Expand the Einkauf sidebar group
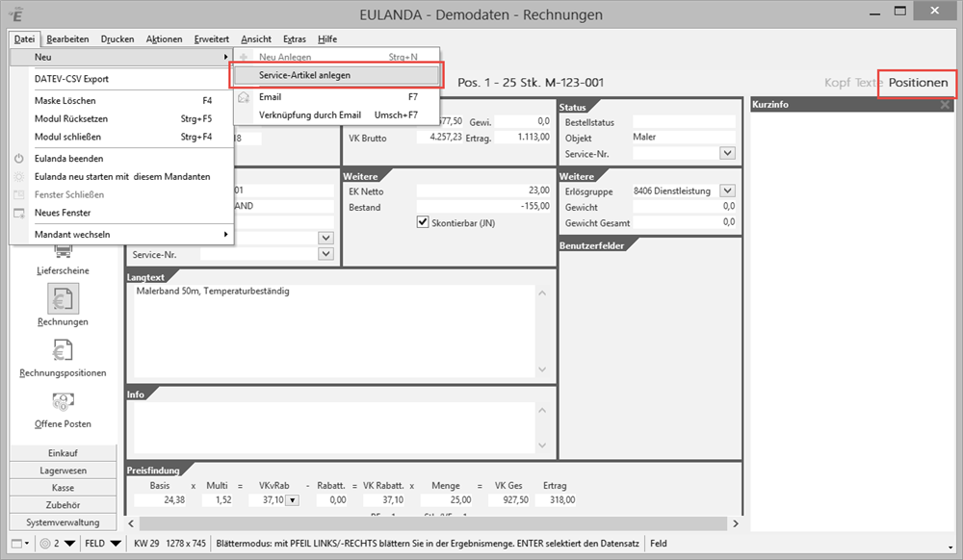The width and height of the screenshot is (963, 560). 63,453
